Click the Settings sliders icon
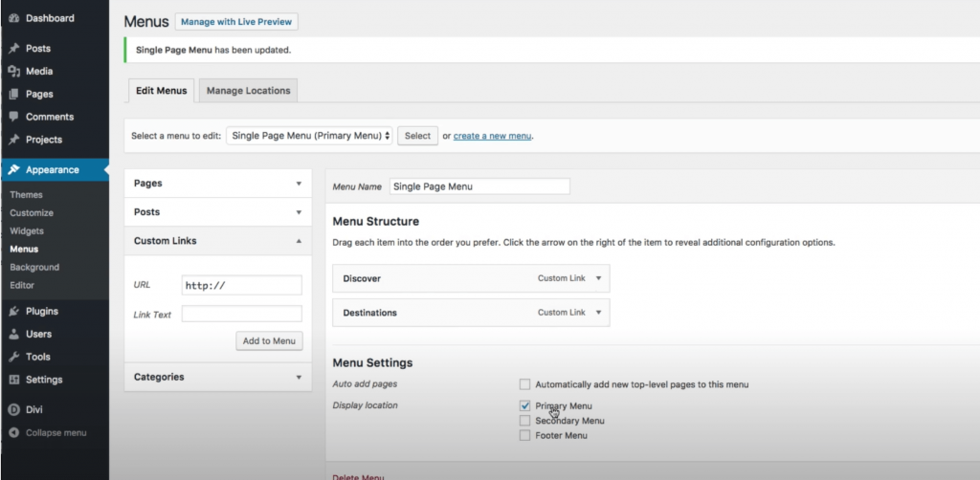The image size is (980, 480). tap(13, 380)
